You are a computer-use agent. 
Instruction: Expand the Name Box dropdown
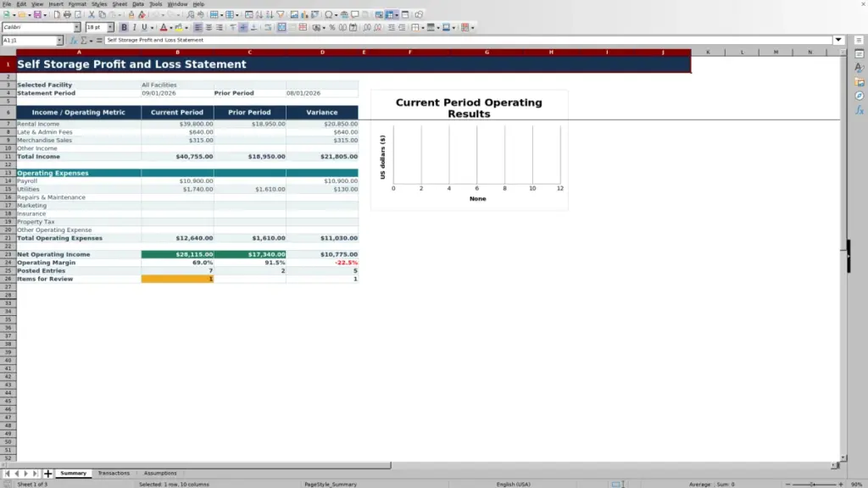[x=59, y=41]
